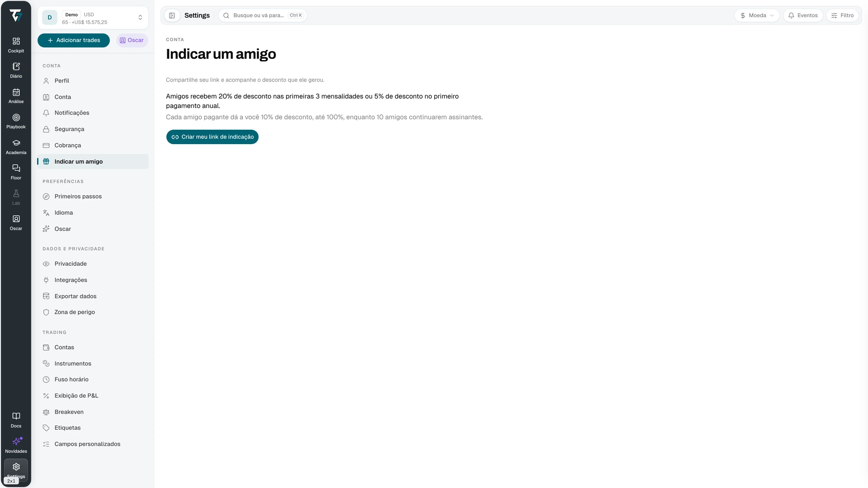This screenshot has height=488, width=868.
Task: Click the Perfil person icon
Action: (46, 81)
